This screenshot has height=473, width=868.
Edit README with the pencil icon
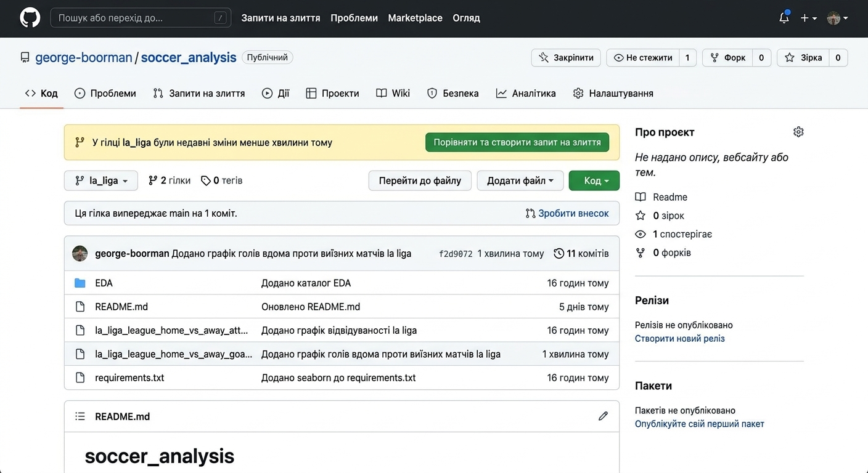click(603, 416)
